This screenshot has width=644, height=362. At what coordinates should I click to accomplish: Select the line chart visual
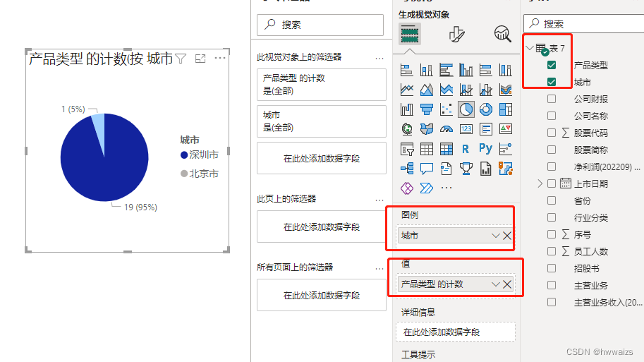[x=406, y=90]
